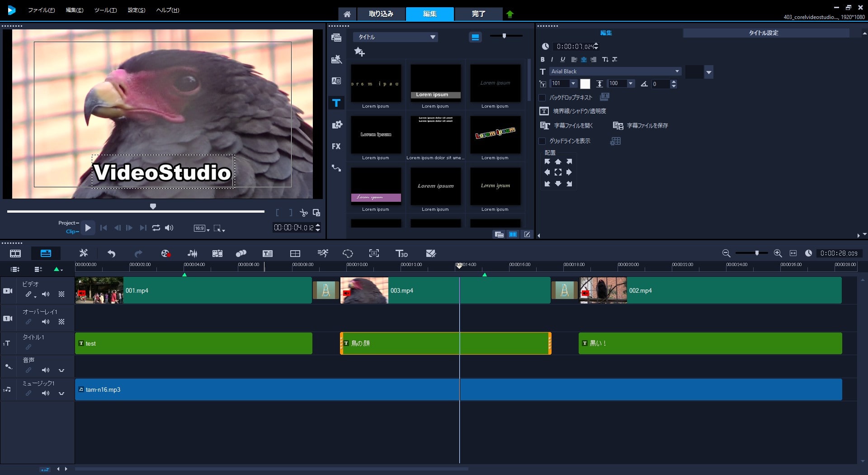Open the add track green arrow dropdown
The height and width of the screenshot is (475, 868).
[58, 269]
